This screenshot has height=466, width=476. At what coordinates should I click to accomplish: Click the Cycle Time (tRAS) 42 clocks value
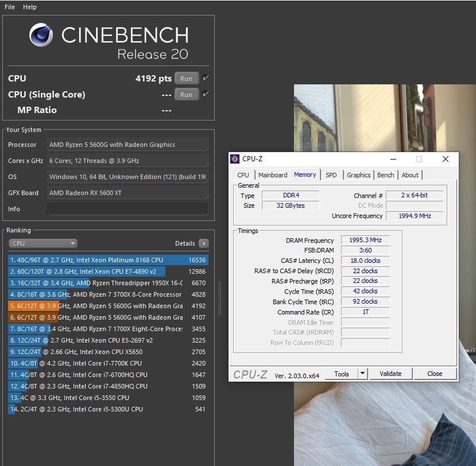[366, 292]
